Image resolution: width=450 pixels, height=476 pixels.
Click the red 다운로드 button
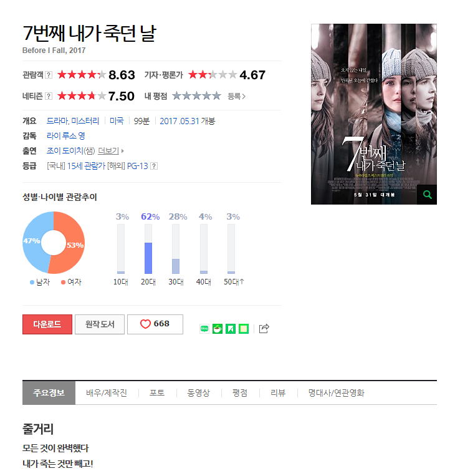(47, 324)
